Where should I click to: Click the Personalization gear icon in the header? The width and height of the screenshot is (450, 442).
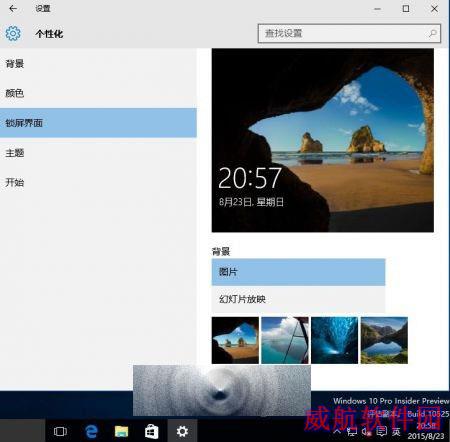13,33
